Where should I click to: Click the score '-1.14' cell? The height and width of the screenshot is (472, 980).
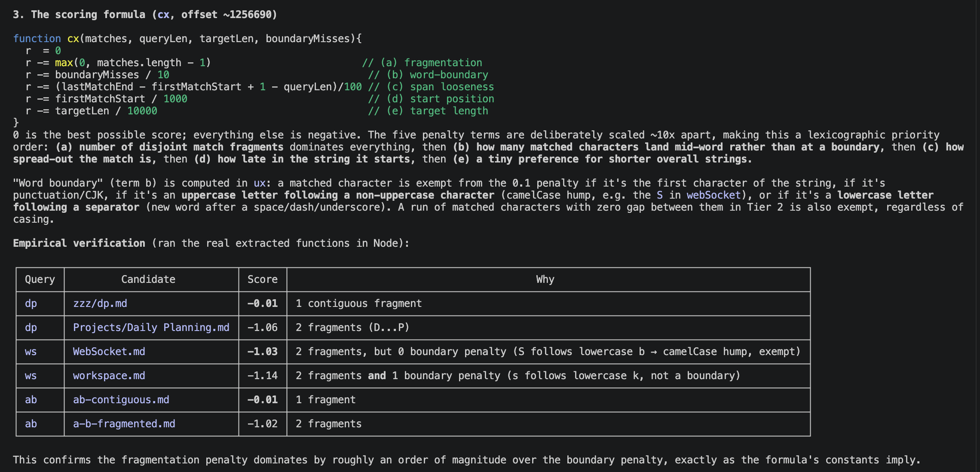(263, 376)
